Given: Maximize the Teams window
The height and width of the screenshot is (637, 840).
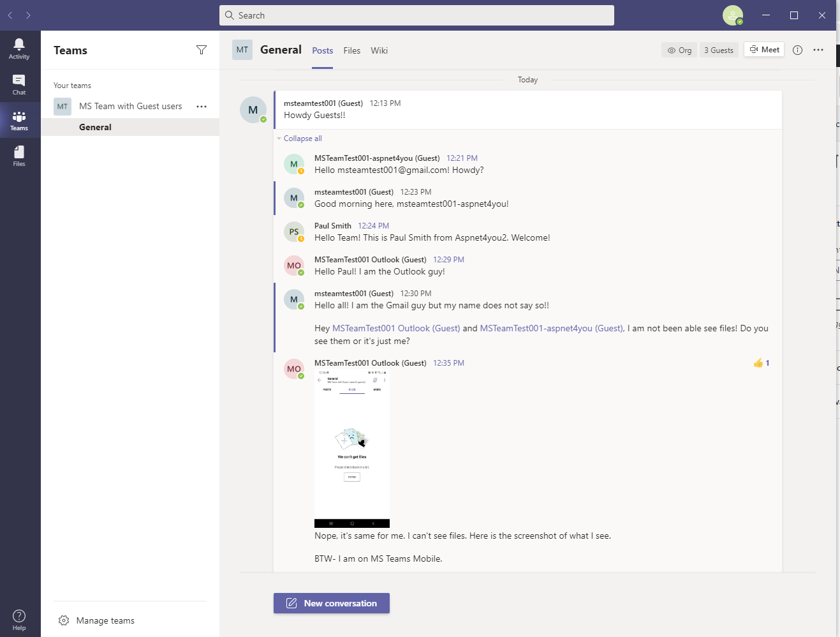Looking at the screenshot, I should coord(794,15).
